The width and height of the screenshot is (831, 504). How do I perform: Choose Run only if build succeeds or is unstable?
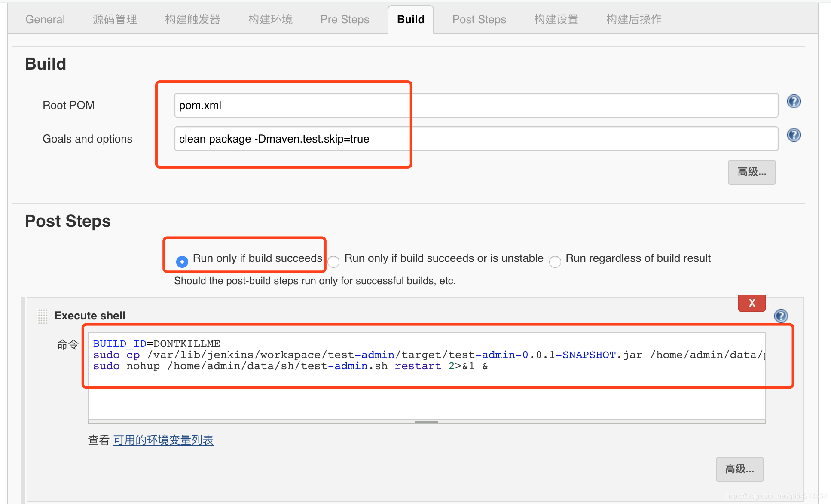click(333, 261)
